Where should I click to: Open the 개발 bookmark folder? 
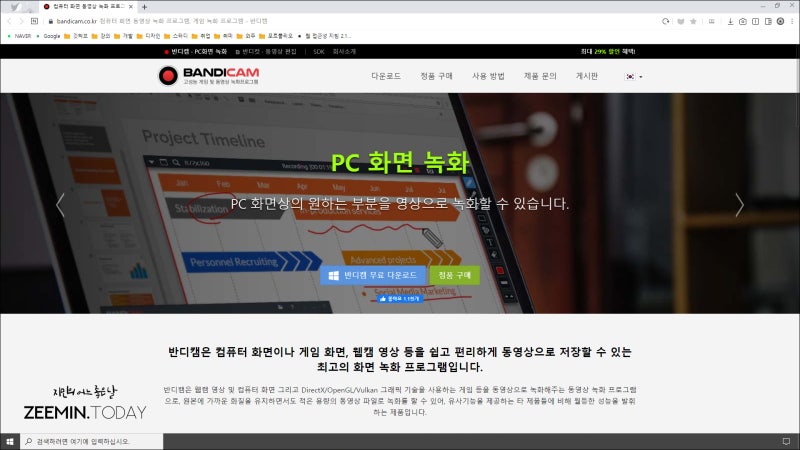point(123,36)
